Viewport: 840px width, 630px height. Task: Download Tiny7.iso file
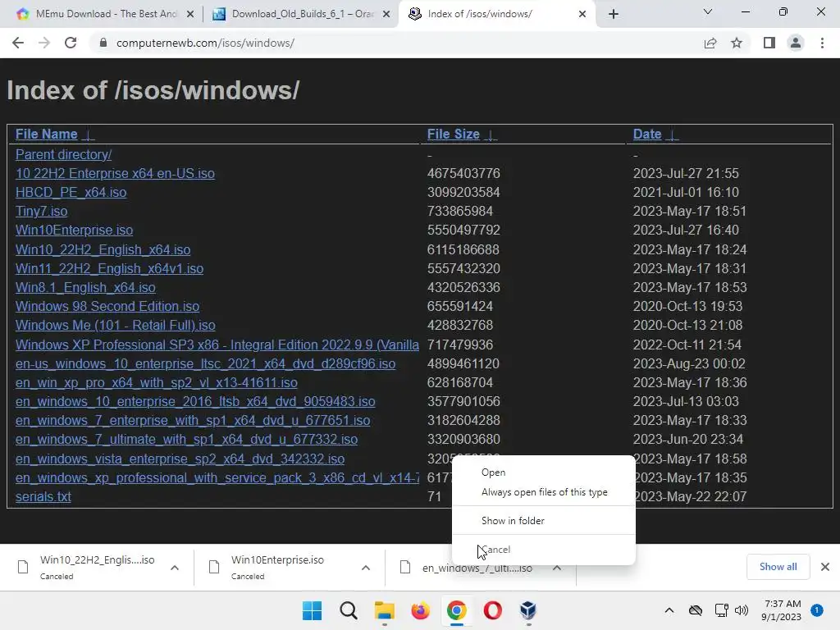tap(41, 211)
